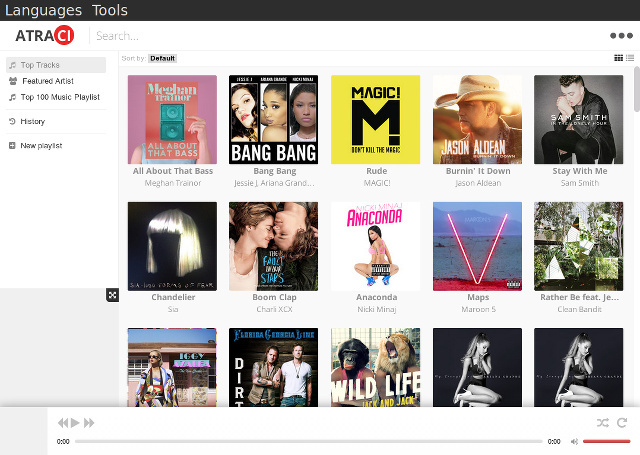The height and width of the screenshot is (455, 640).
Task: Switch to grid view
Action: pyautogui.click(x=618, y=58)
